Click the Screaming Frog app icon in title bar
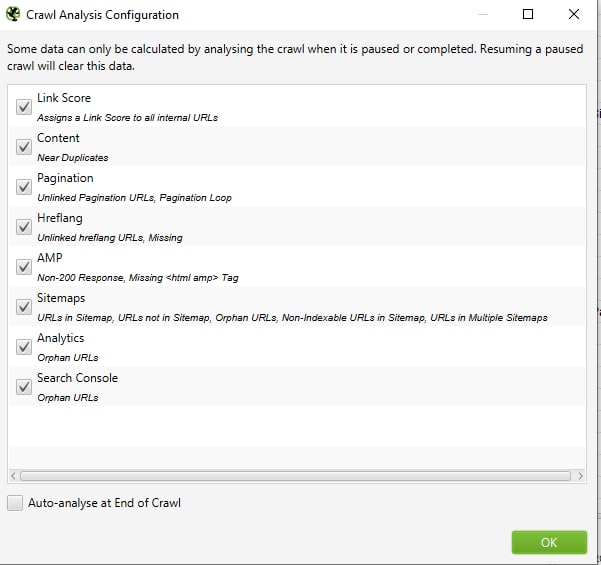The height and width of the screenshot is (565, 601). [13, 15]
